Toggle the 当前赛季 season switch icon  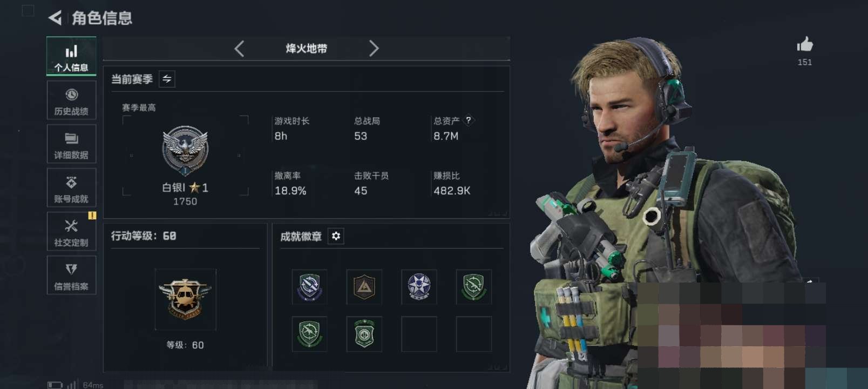(167, 79)
